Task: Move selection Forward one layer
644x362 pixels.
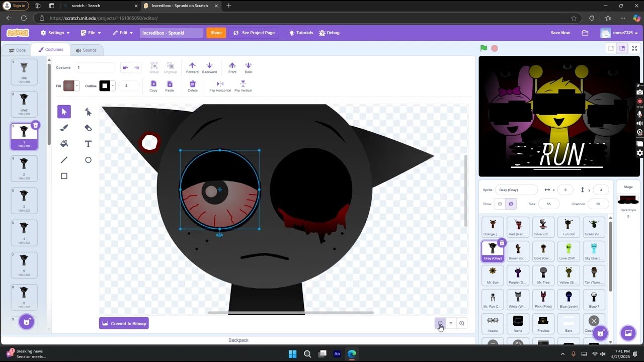Action: (x=192, y=68)
